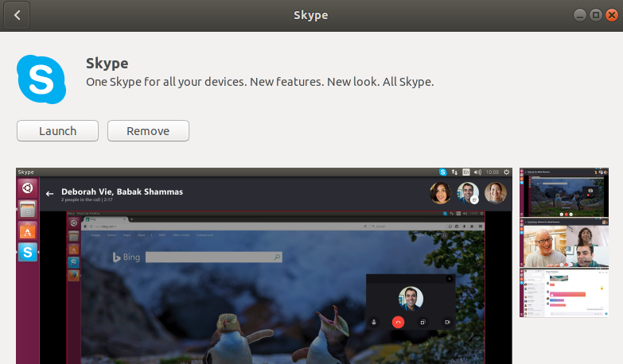Remove the installed Skype app
Screen dimensions: 623x364
point(148,130)
